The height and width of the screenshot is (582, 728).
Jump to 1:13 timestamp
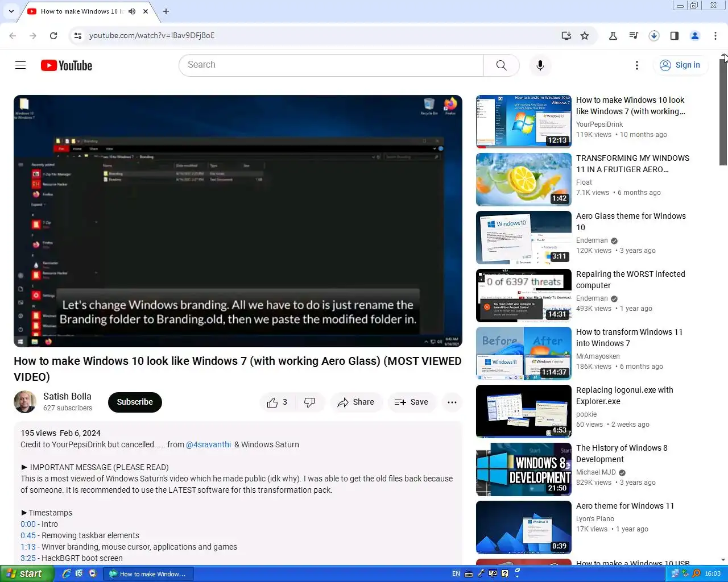(28, 547)
